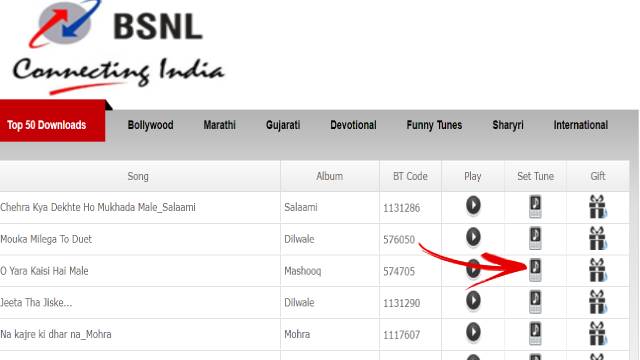Select song O Yara Kaisi Hai Male
The width and height of the screenshot is (640, 360).
[x=44, y=271]
